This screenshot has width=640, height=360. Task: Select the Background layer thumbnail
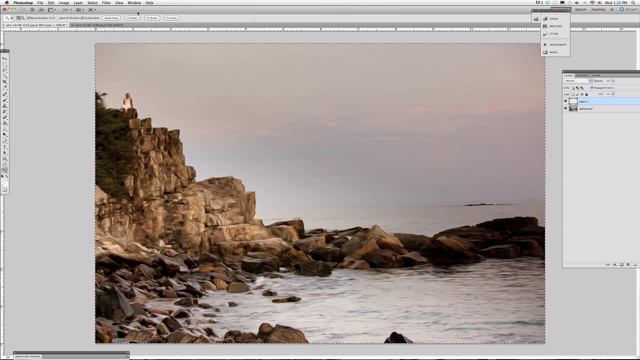pos(573,108)
